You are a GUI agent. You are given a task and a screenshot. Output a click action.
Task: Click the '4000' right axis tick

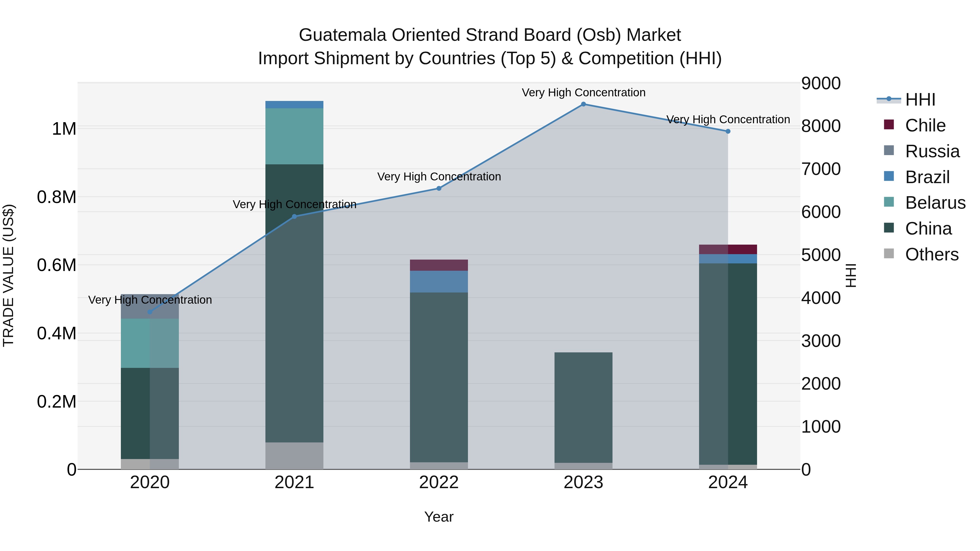pyautogui.click(x=821, y=298)
